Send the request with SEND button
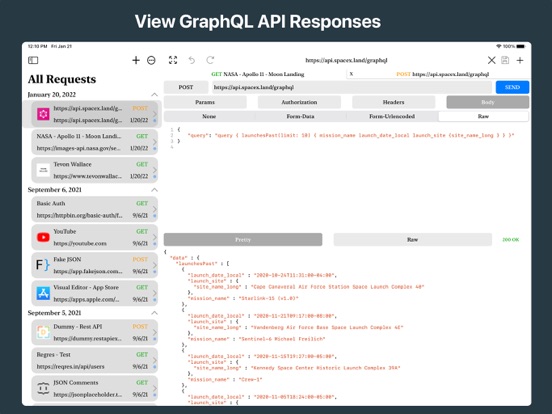 point(512,87)
